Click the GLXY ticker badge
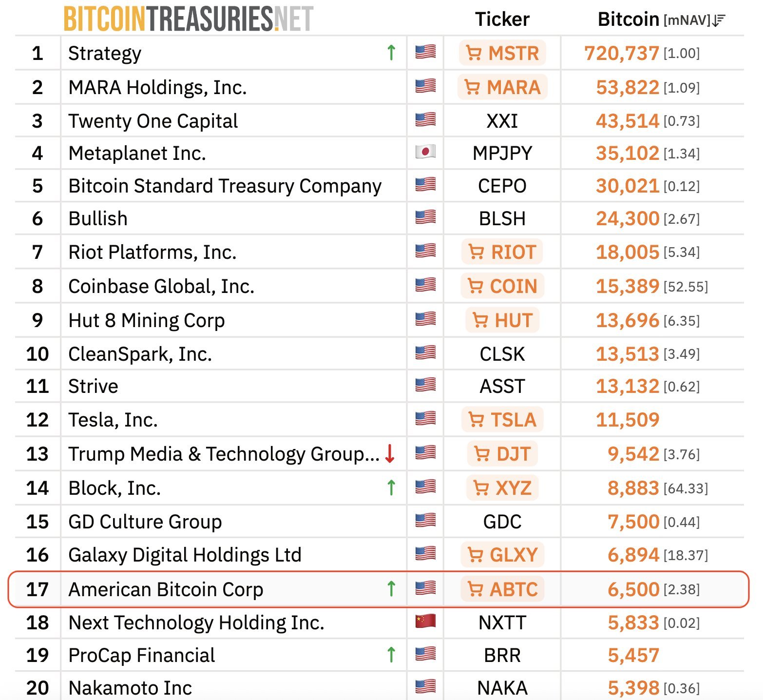 [502, 555]
